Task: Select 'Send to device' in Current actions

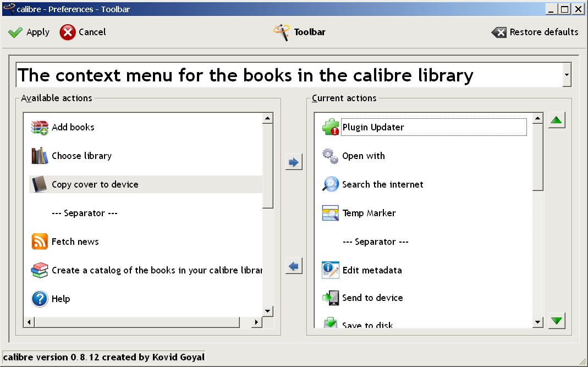Action: click(x=424, y=298)
